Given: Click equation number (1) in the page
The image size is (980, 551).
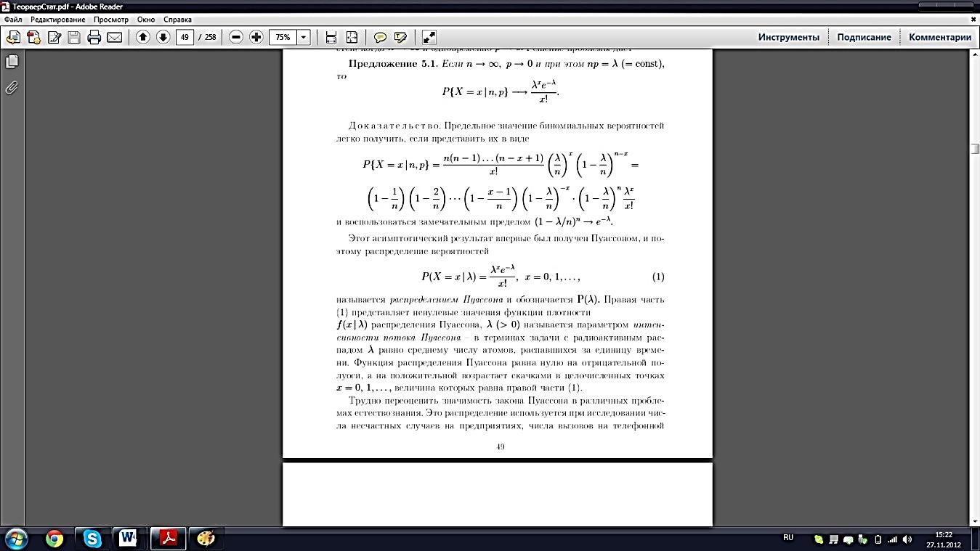Looking at the screenshot, I should click(658, 277).
